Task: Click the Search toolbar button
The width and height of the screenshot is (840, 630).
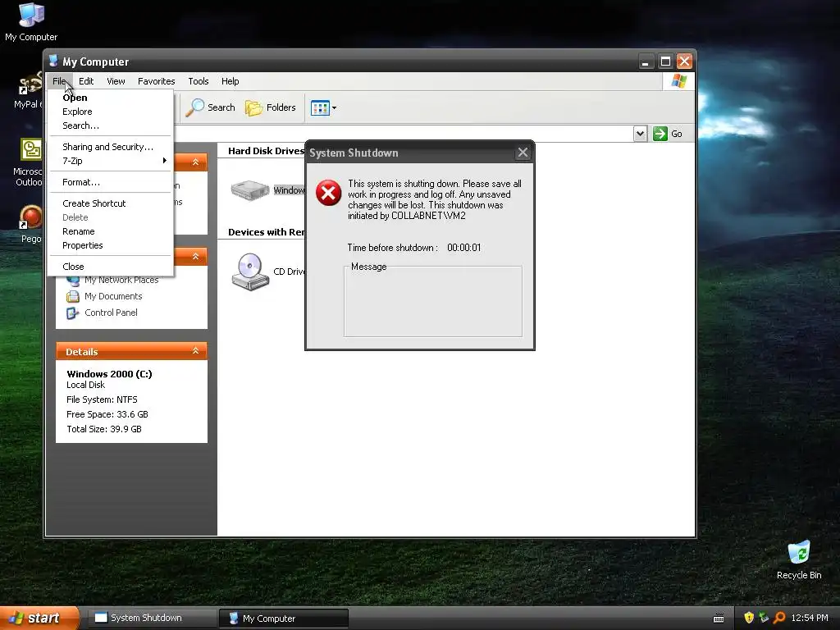Action: click(x=211, y=107)
